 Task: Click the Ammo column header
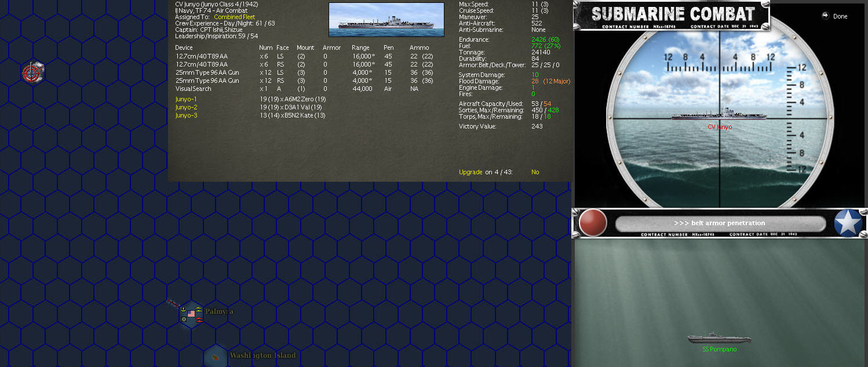420,47
